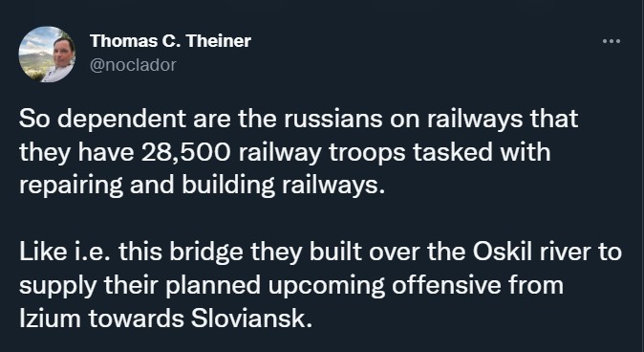Click the phrase Like i.e. starting second paragraph

(64, 252)
